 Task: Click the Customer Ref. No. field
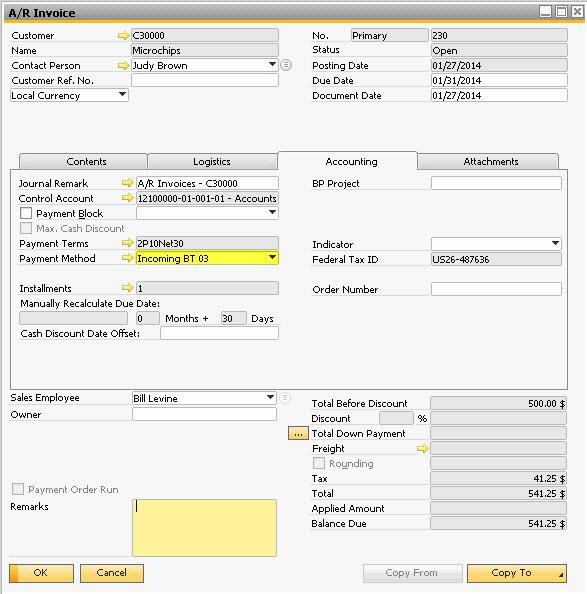tap(205, 80)
